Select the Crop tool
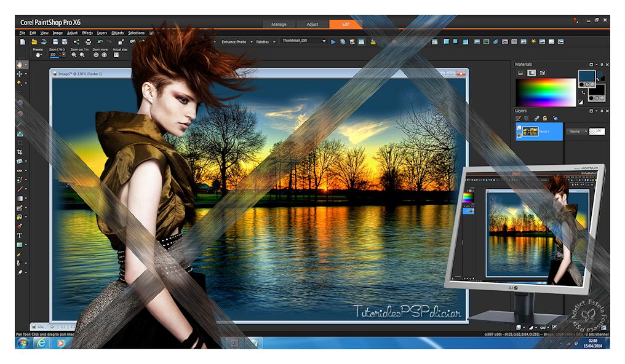This screenshot has height=364, width=625. [x=20, y=151]
